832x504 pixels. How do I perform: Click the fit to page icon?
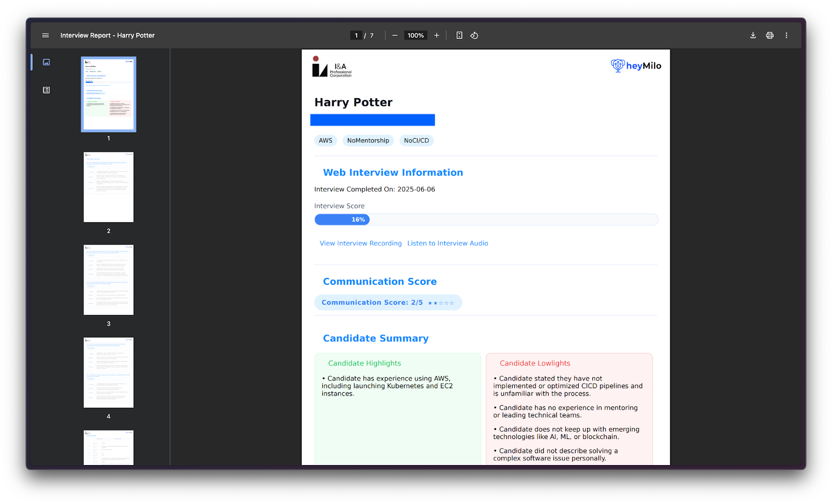pos(459,35)
